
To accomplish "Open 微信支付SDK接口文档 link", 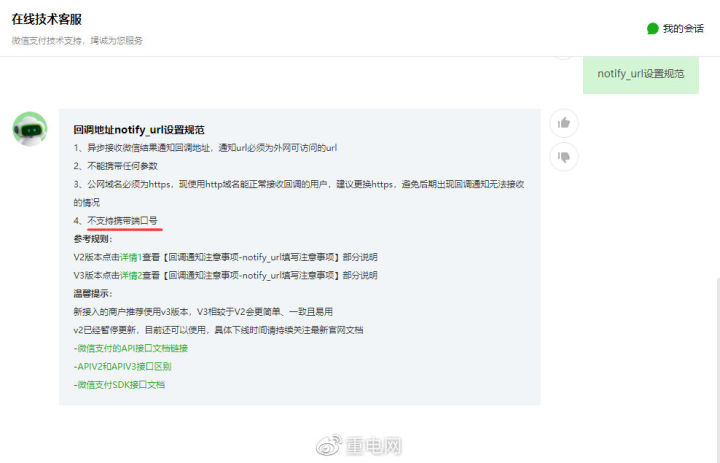I will [x=121, y=385].
